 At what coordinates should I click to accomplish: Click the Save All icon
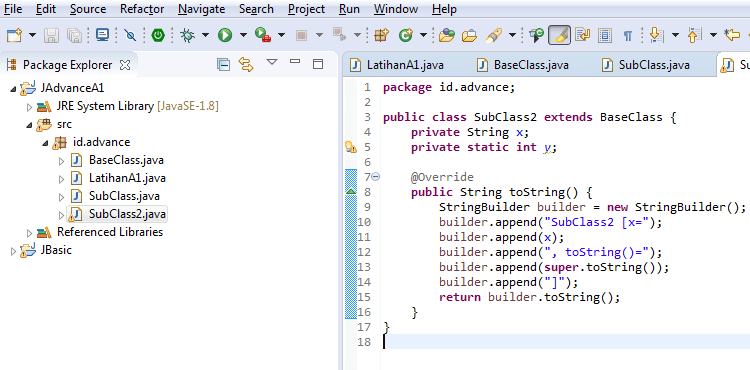pos(74,35)
